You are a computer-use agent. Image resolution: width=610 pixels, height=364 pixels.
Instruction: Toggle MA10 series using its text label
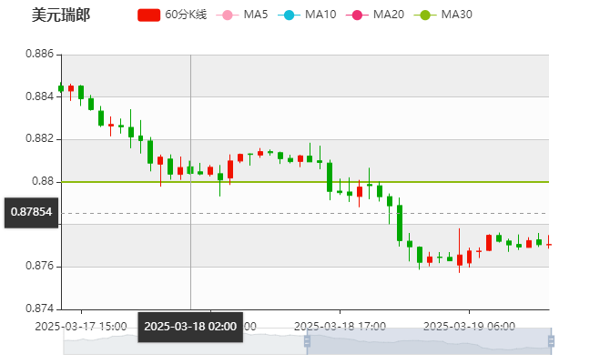click(320, 15)
